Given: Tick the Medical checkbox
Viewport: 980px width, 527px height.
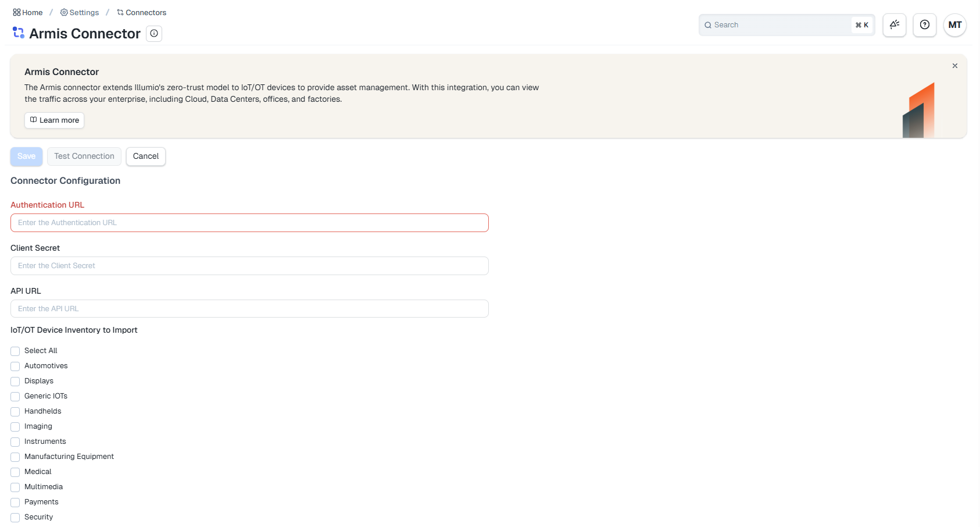Looking at the screenshot, I should (15, 472).
